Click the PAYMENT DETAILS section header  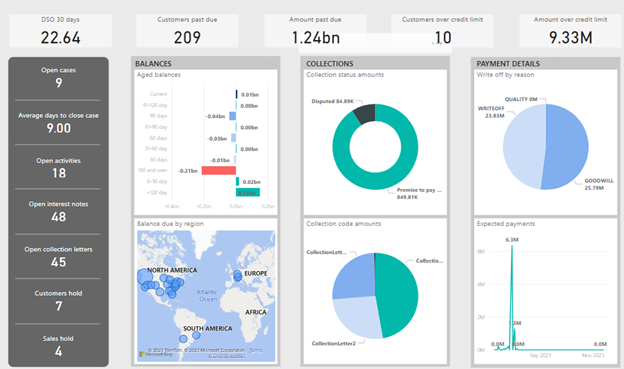pyautogui.click(x=508, y=64)
